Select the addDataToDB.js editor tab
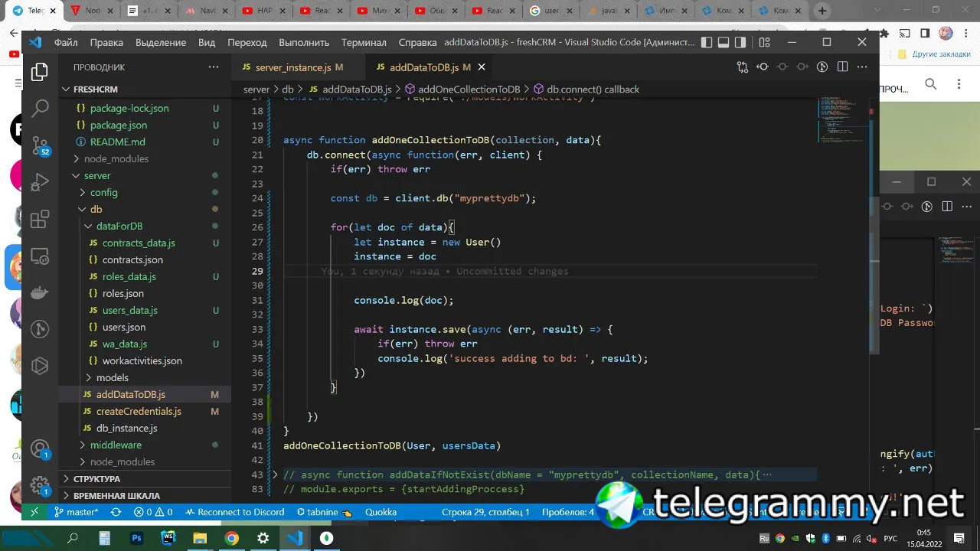The height and width of the screenshot is (551, 980). pos(423,67)
